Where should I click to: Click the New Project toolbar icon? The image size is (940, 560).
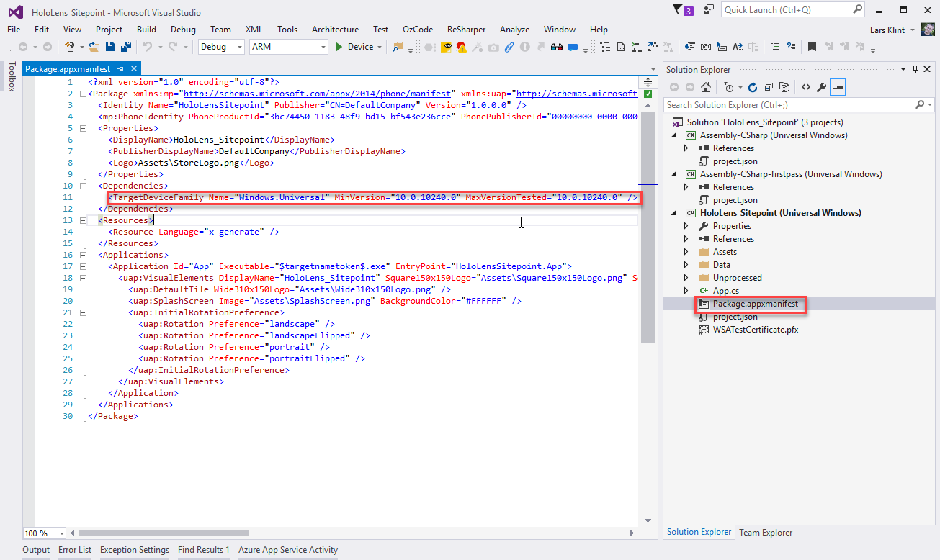[69, 47]
